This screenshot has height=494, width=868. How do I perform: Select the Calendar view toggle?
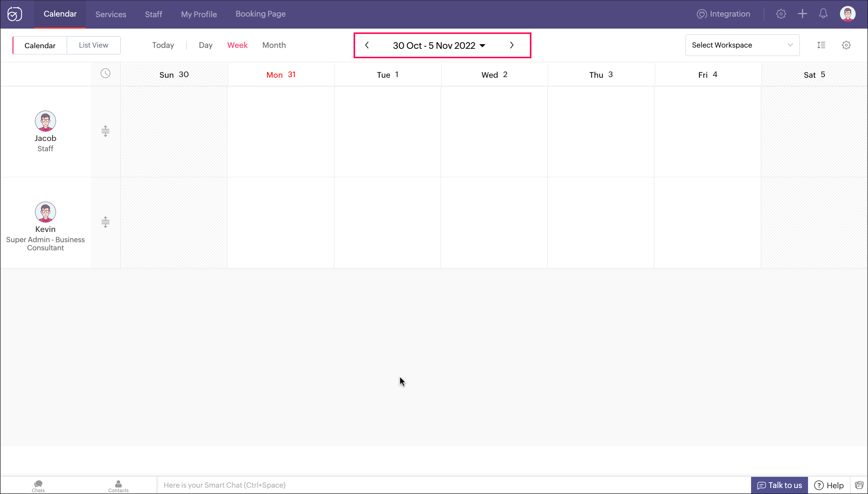40,45
